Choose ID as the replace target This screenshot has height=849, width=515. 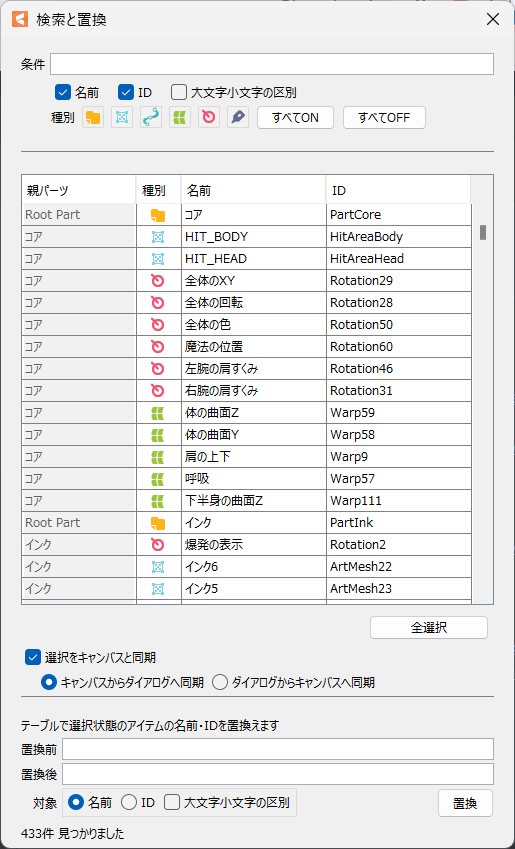click(129, 802)
